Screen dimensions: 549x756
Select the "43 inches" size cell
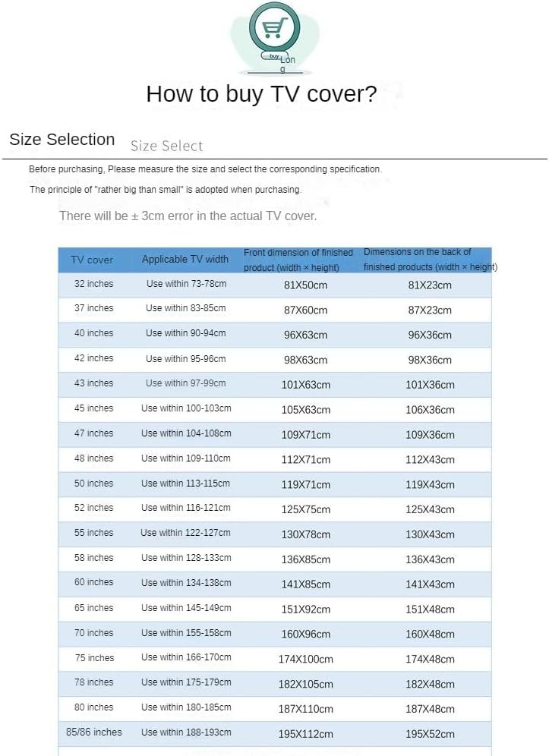[93, 383]
